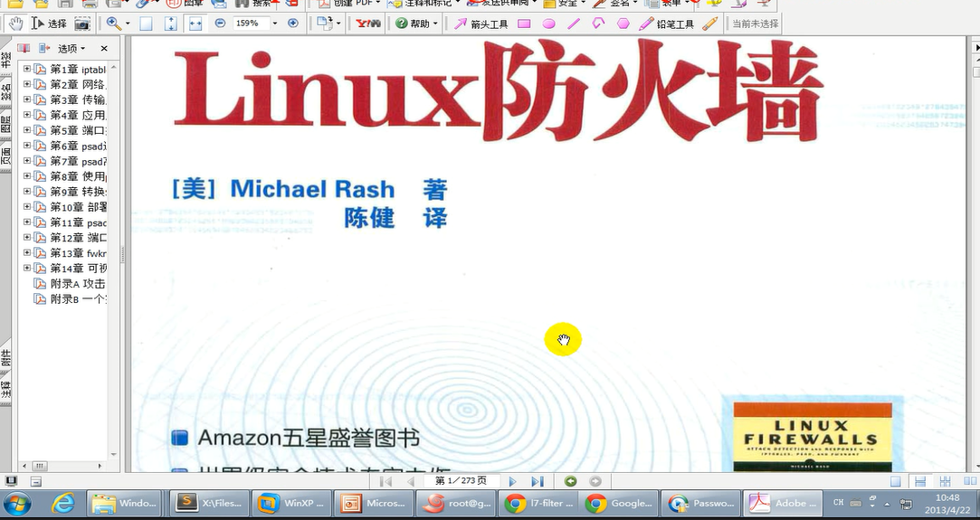Open bookmark 附录B
This screenshot has height=520, width=980.
click(78, 299)
